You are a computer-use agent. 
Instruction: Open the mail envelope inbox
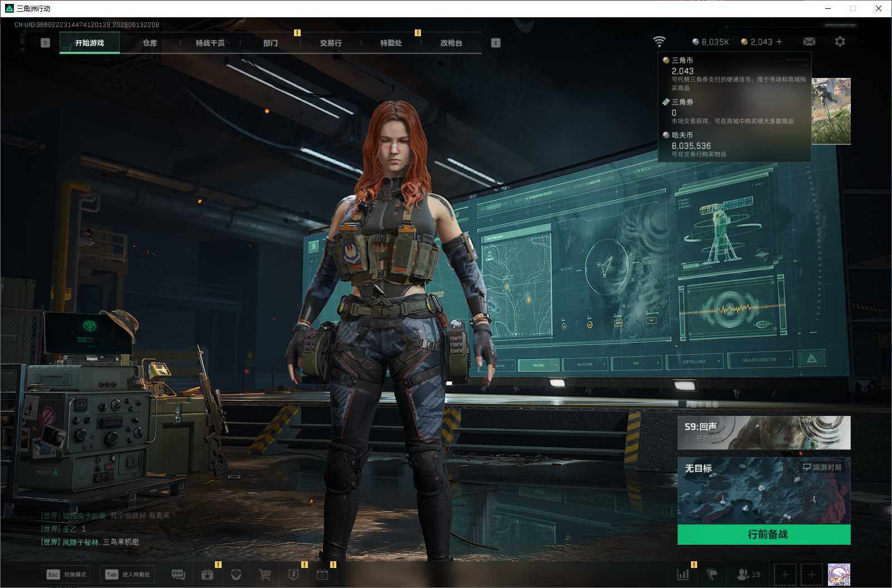(x=809, y=42)
